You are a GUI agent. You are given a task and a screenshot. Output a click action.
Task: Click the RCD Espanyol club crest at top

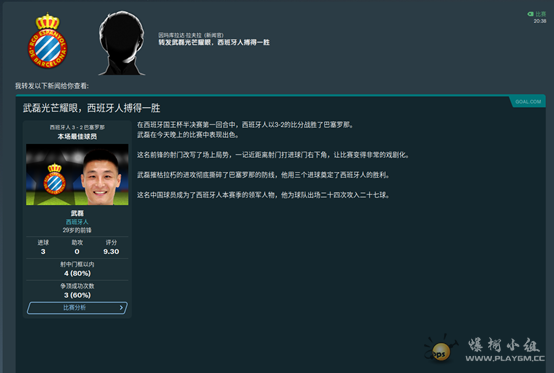(47, 41)
